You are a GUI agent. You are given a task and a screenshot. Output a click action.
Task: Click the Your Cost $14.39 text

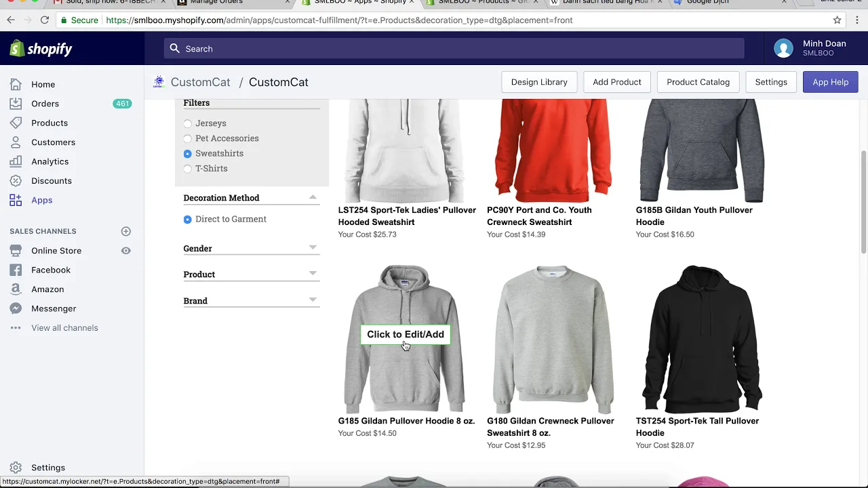point(516,235)
